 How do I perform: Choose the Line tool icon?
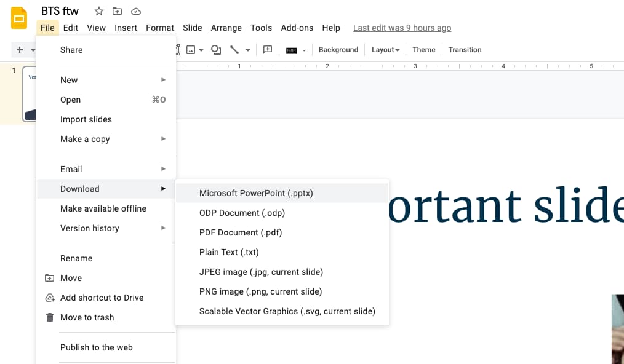point(234,50)
